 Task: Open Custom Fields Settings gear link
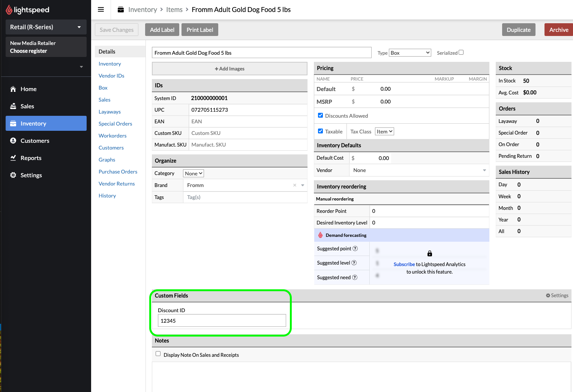557,295
